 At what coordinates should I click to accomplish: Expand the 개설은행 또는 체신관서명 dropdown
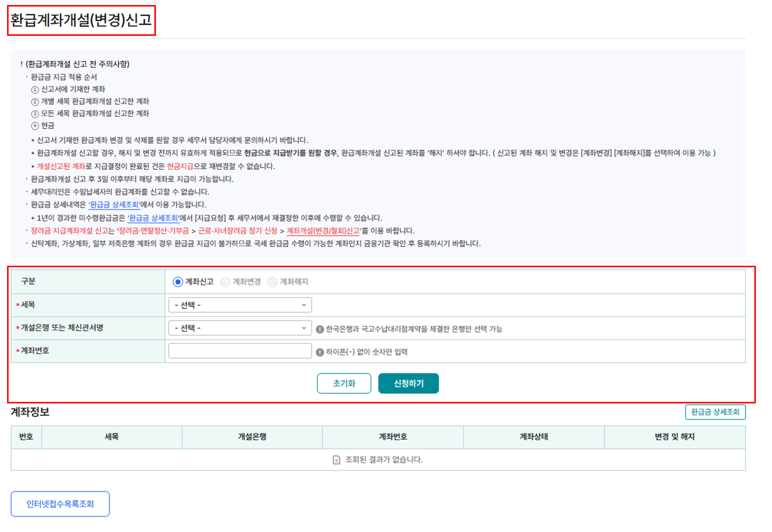point(240,328)
